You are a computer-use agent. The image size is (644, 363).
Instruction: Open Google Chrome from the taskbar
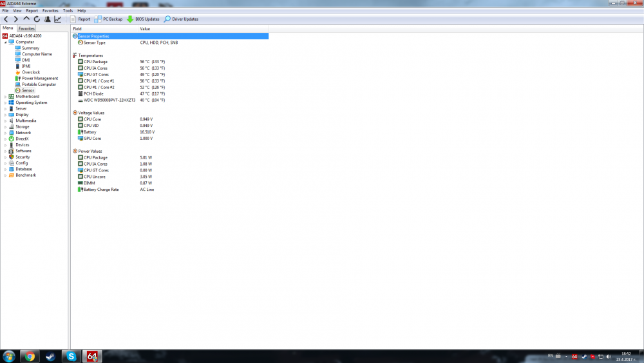[30, 357]
